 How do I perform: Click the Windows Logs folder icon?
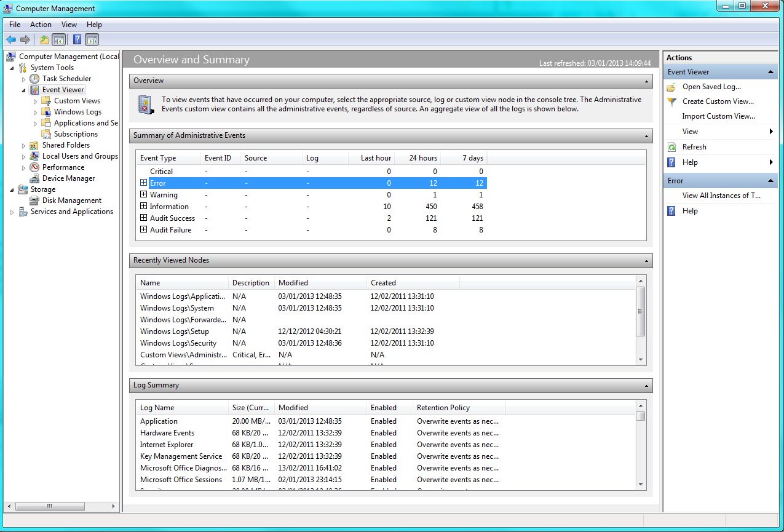[46, 112]
